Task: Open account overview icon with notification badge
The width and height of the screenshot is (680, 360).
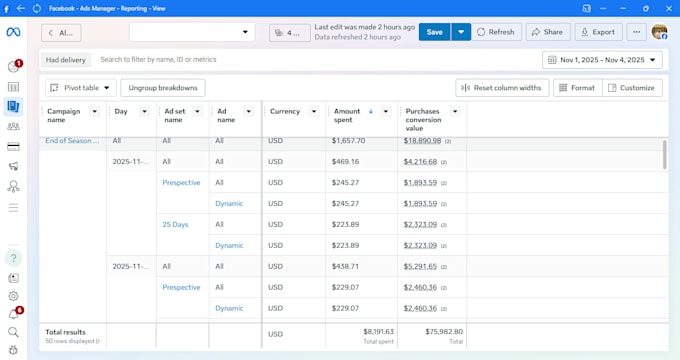Action: 14,66
